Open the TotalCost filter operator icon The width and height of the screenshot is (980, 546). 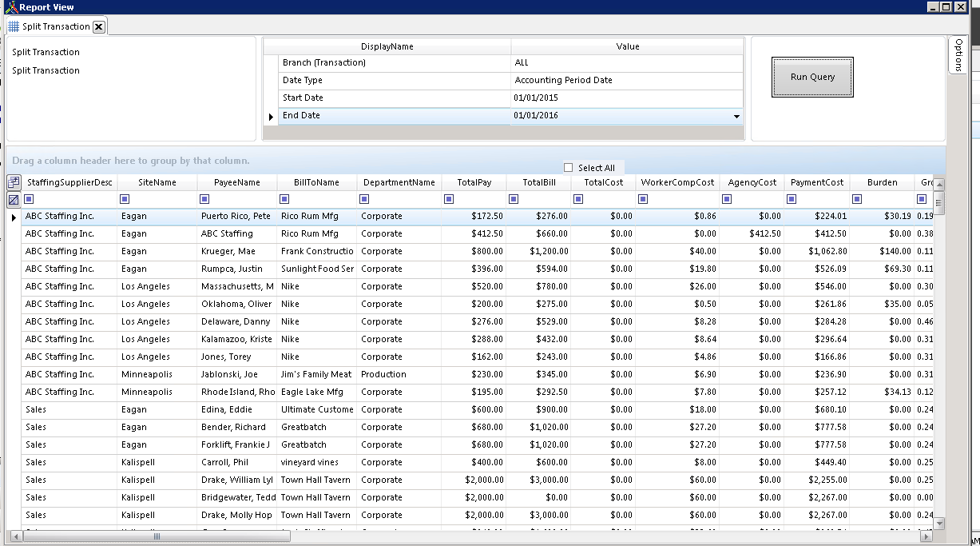pyautogui.click(x=580, y=199)
